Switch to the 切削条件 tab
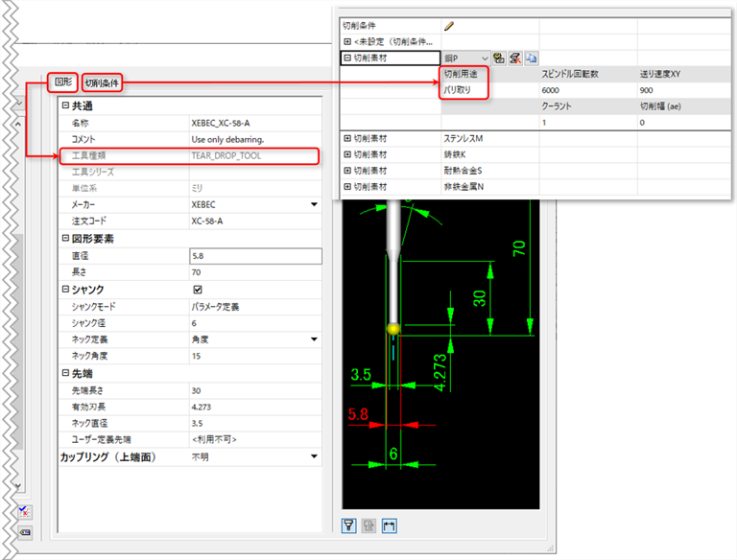This screenshot has width=737, height=560. [102, 83]
